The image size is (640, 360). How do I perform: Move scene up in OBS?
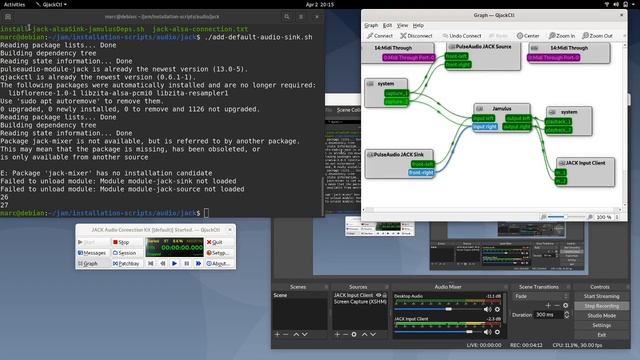[296, 334]
